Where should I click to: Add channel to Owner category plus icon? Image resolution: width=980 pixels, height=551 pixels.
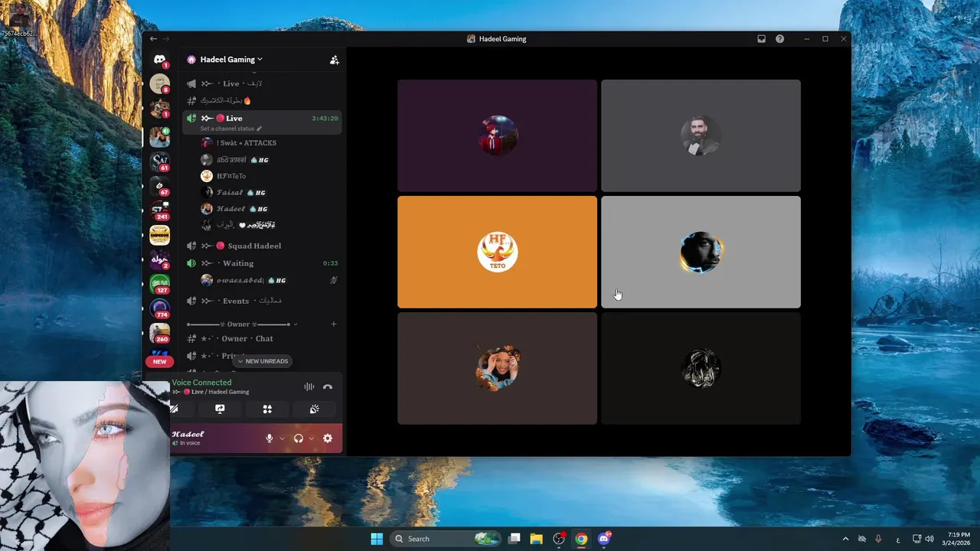tap(334, 324)
